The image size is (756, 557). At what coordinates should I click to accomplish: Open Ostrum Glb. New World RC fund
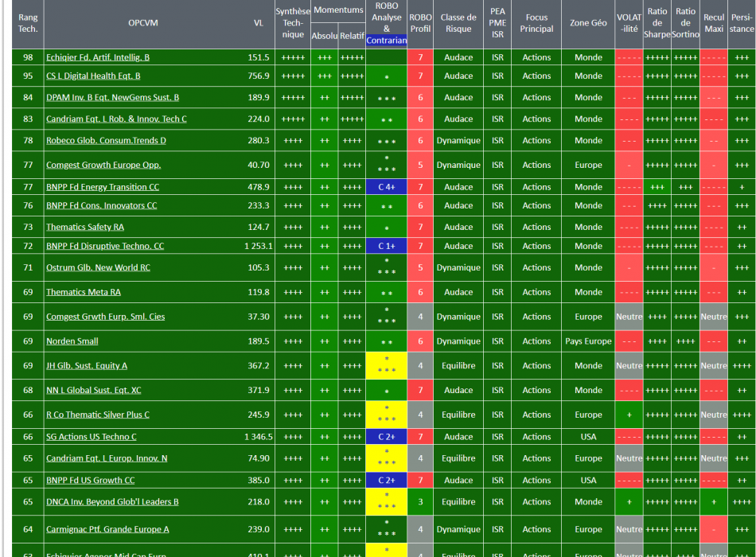[99, 267]
